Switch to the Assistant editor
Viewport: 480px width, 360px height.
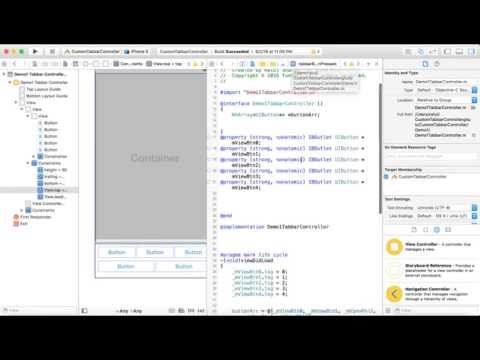tap(421, 52)
